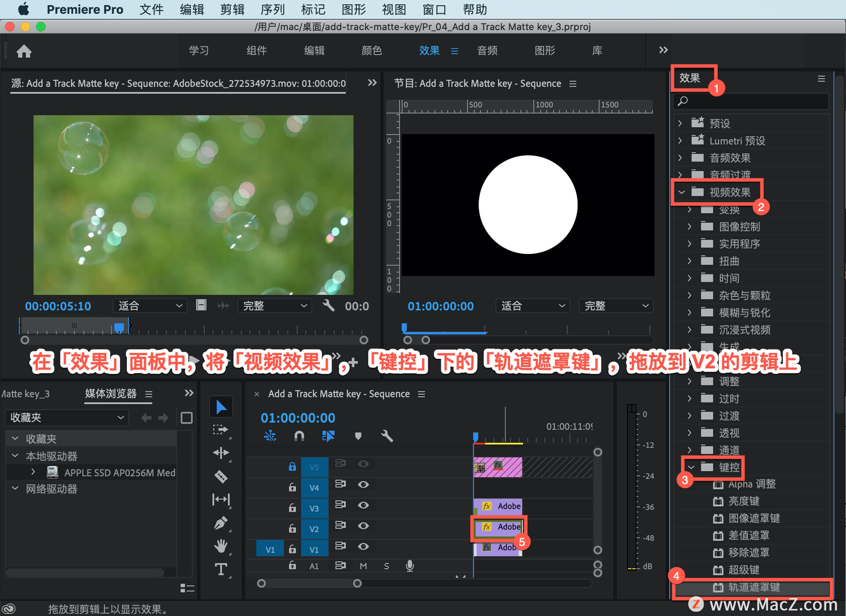Image resolution: width=846 pixels, height=616 pixels.
Task: Click the Effects panel search field
Action: (x=751, y=101)
